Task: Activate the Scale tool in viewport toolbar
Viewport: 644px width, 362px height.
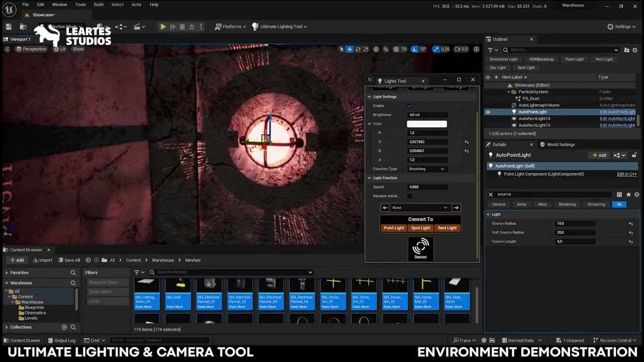Action: pyautogui.click(x=365, y=49)
